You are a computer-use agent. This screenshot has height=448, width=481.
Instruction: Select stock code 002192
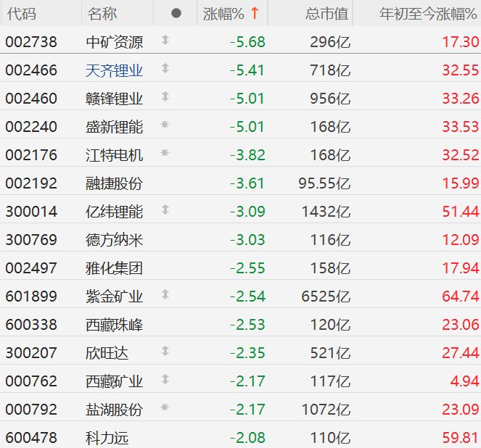(x=31, y=183)
